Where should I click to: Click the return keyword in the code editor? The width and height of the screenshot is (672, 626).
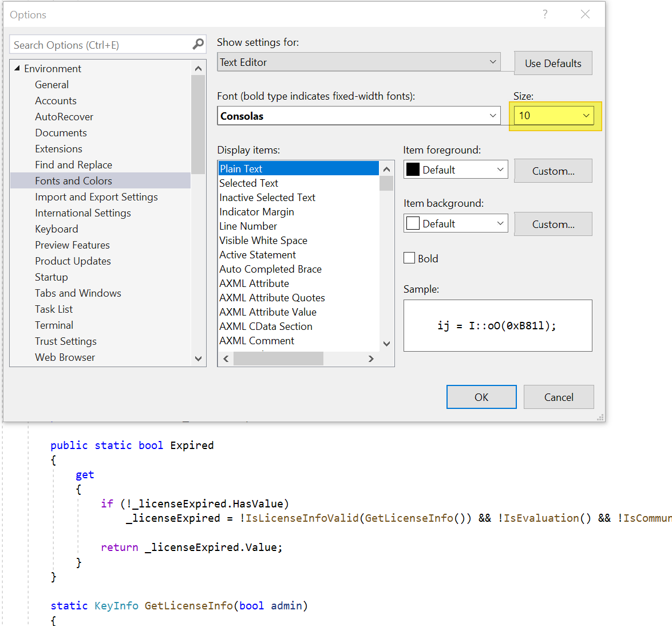coord(120,547)
